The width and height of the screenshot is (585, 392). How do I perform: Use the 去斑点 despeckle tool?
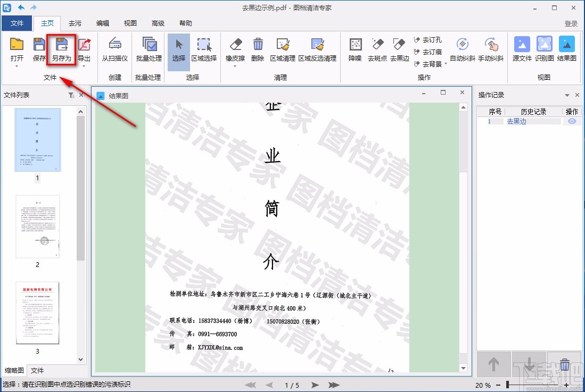(377, 51)
